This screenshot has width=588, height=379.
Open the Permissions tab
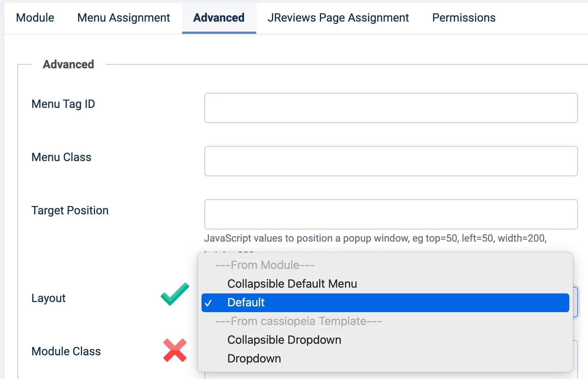click(x=463, y=18)
